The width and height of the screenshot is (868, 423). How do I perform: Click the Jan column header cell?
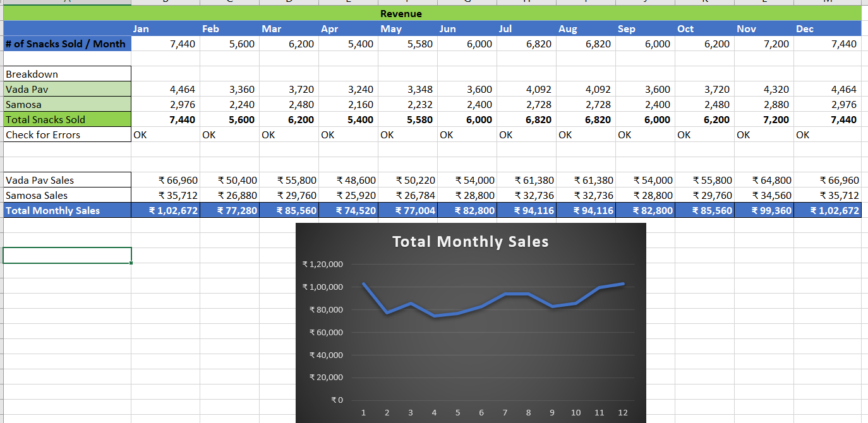(166, 28)
